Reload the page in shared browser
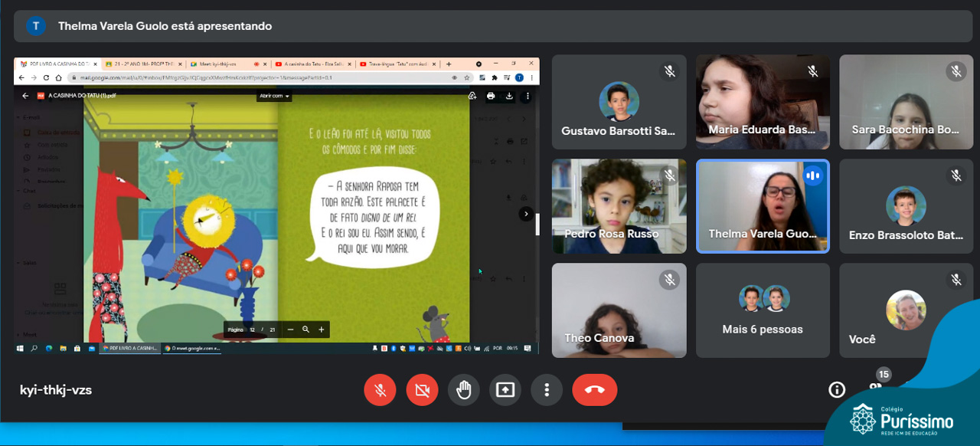The width and height of the screenshot is (980, 446). coord(46,77)
